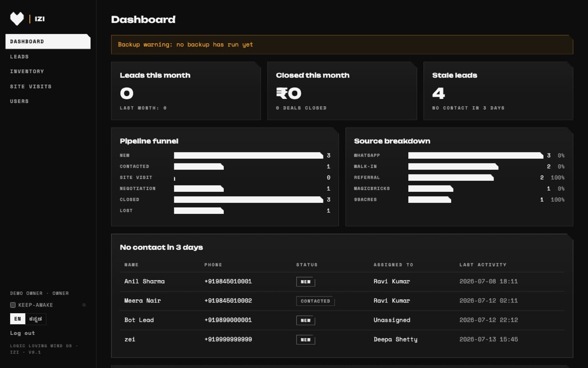Click last activity 2026-07-08 18:11
This screenshot has width=588, height=368.
tap(488, 281)
